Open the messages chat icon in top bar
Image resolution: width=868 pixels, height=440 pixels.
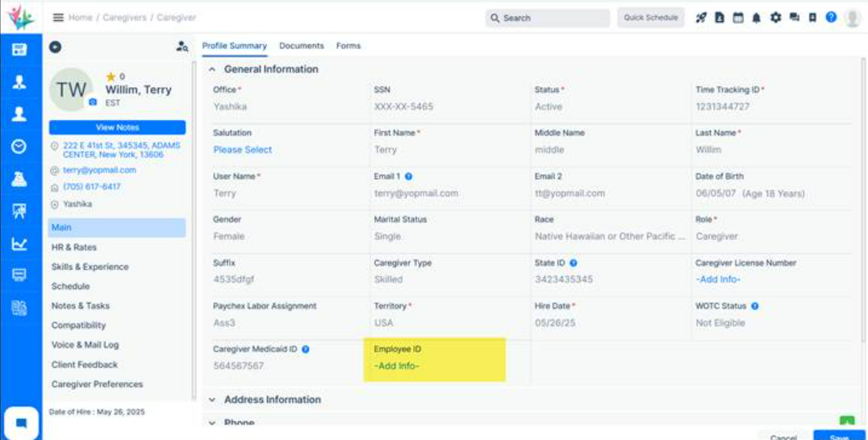(x=795, y=18)
